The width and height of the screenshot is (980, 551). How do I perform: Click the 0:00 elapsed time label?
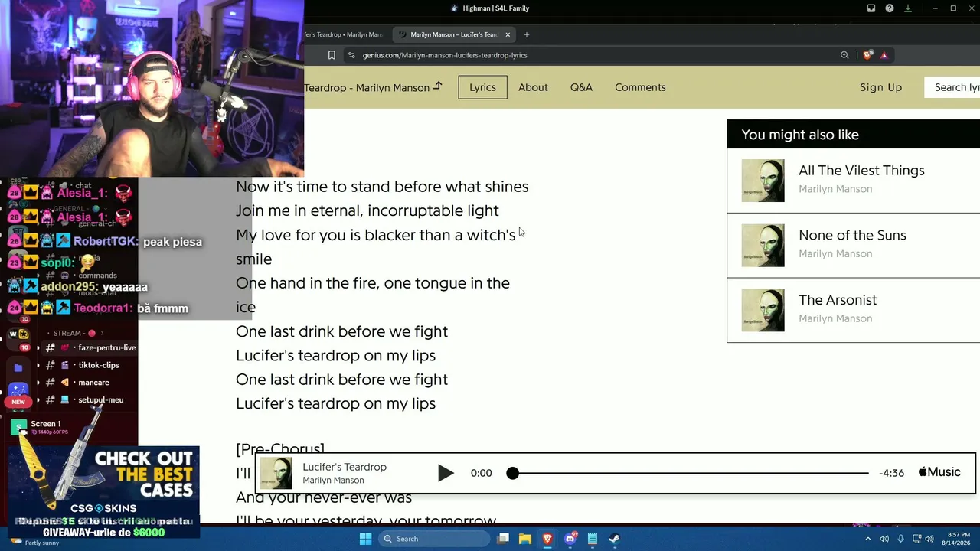pyautogui.click(x=481, y=473)
